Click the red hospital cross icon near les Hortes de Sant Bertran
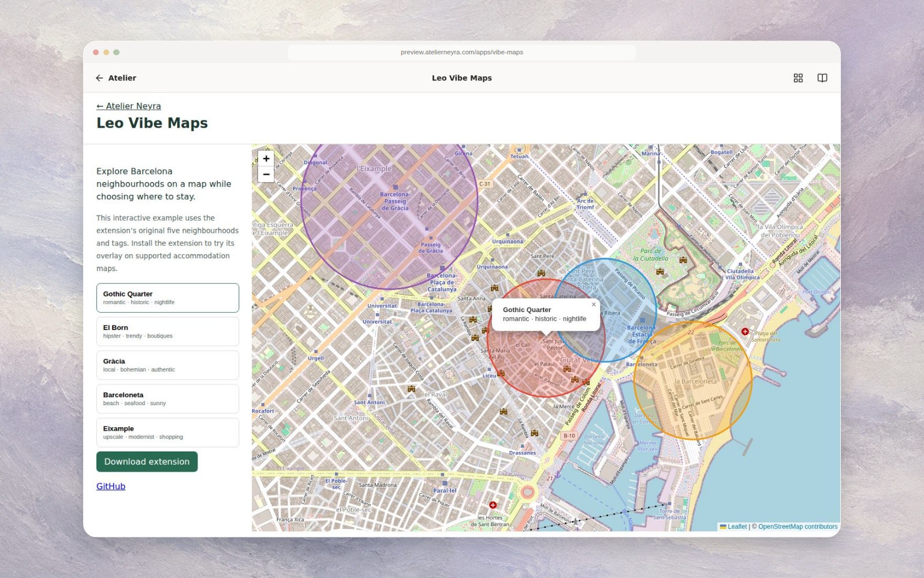 tap(493, 505)
